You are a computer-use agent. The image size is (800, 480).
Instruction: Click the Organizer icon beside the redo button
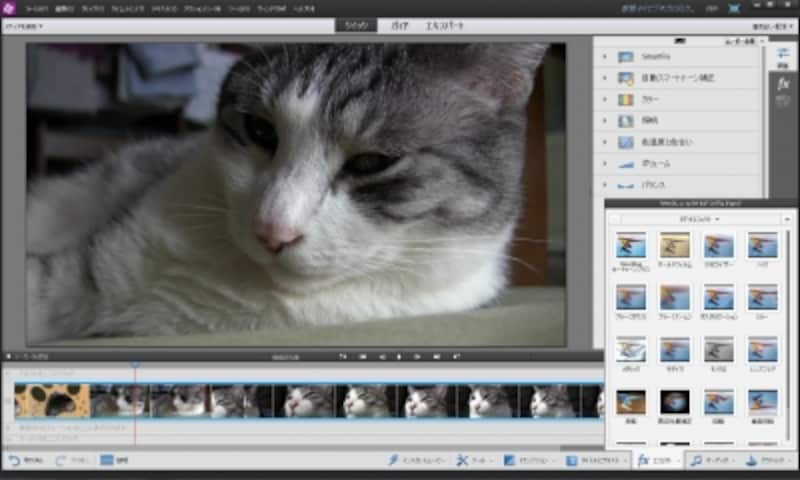click(x=107, y=460)
